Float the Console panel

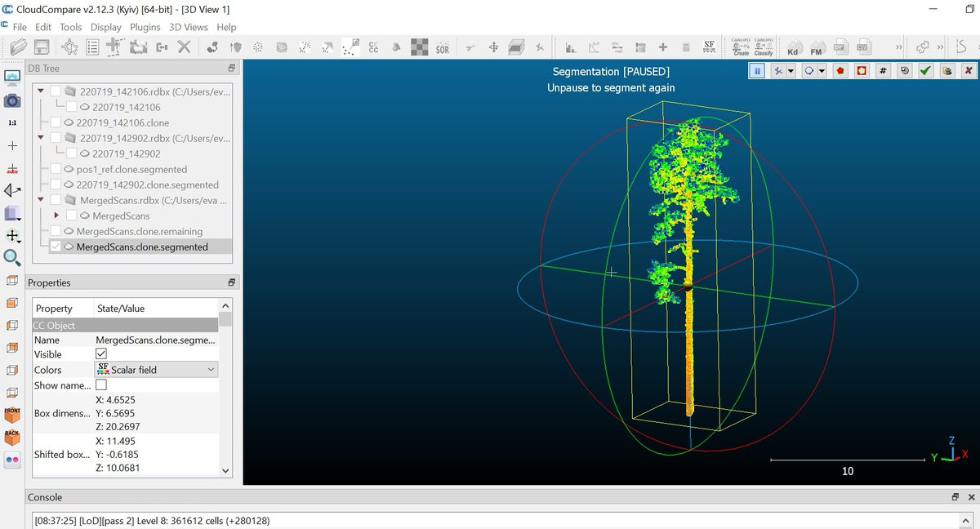[955, 497]
